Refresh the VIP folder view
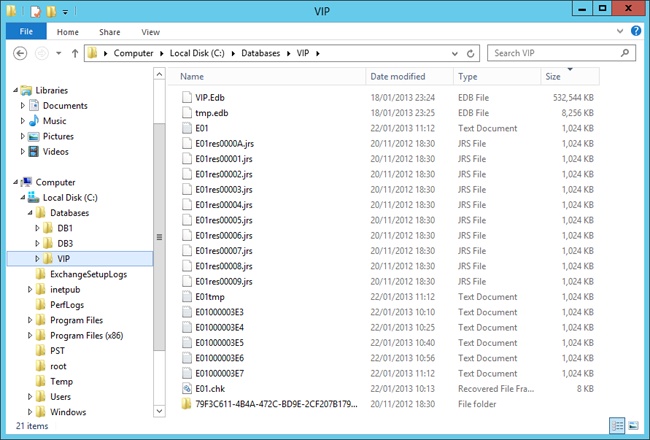The width and height of the screenshot is (650, 440). point(471,53)
